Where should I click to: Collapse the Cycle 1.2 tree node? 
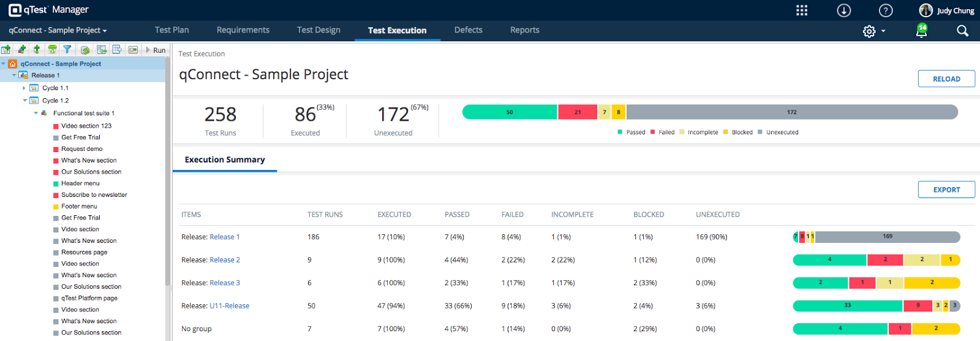click(24, 101)
